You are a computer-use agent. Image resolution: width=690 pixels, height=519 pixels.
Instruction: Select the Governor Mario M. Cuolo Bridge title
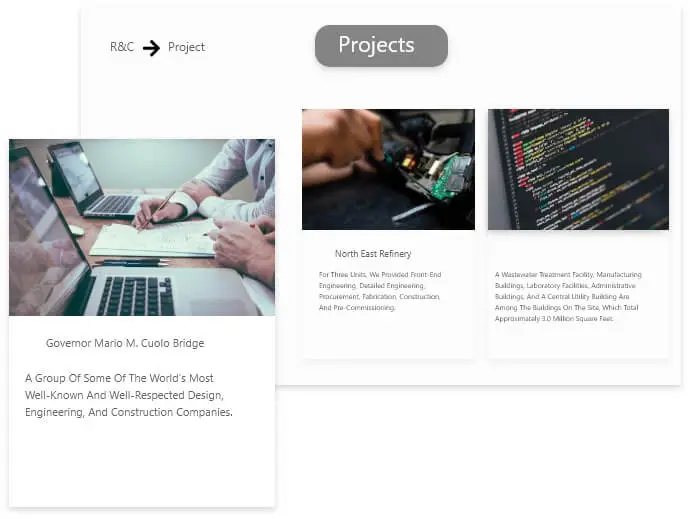point(125,343)
